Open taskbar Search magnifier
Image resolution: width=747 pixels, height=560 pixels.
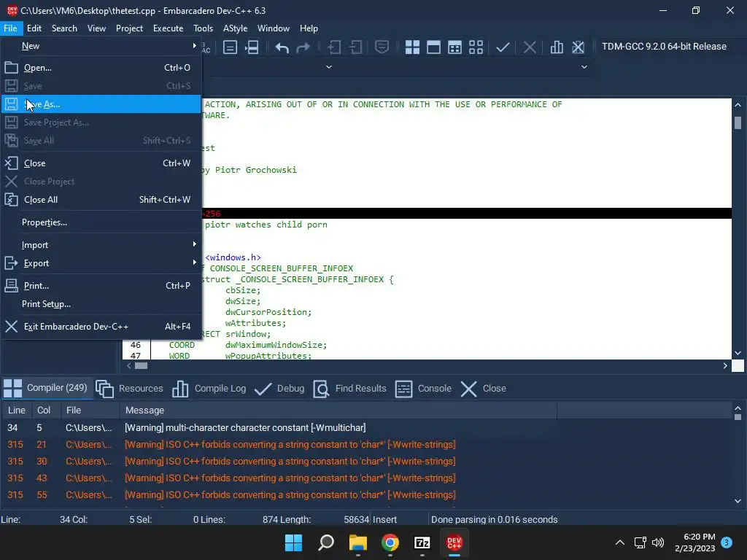[x=326, y=542]
